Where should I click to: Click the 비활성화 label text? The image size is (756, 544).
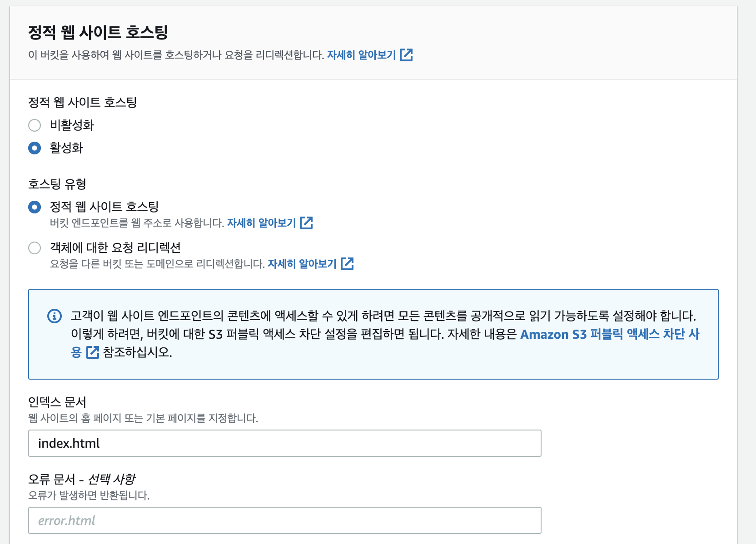[72, 125]
